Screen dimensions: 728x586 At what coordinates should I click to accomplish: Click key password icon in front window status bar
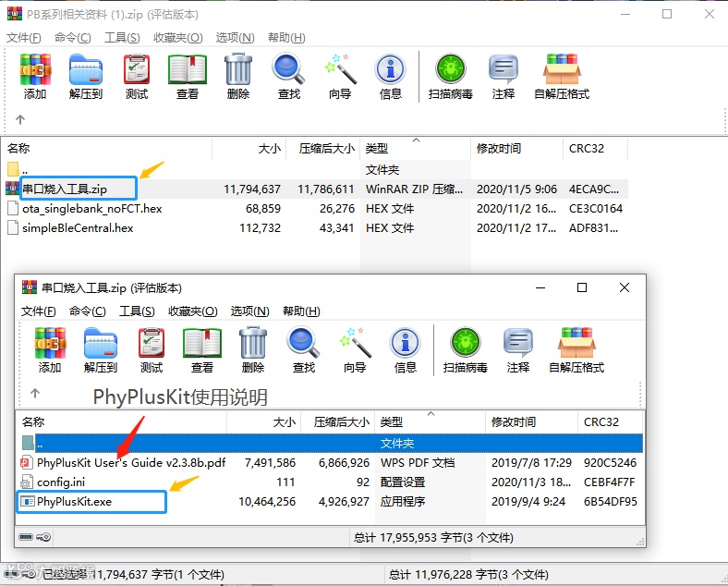tap(43, 537)
